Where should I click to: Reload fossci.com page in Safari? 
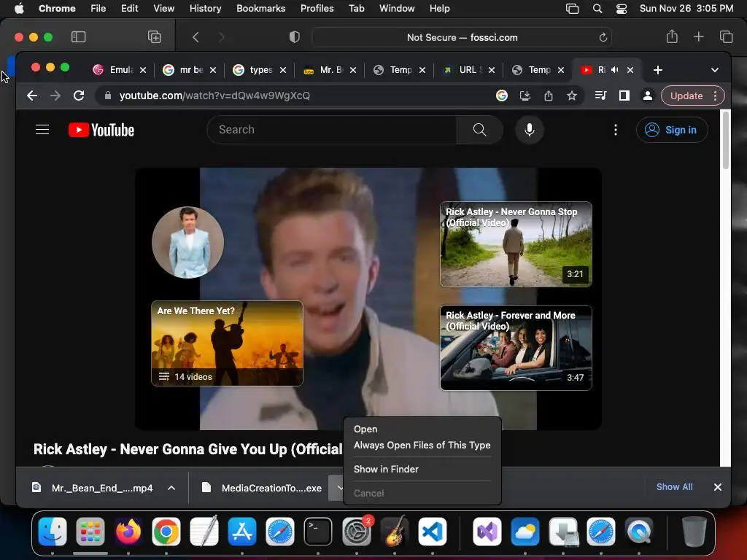click(x=603, y=38)
